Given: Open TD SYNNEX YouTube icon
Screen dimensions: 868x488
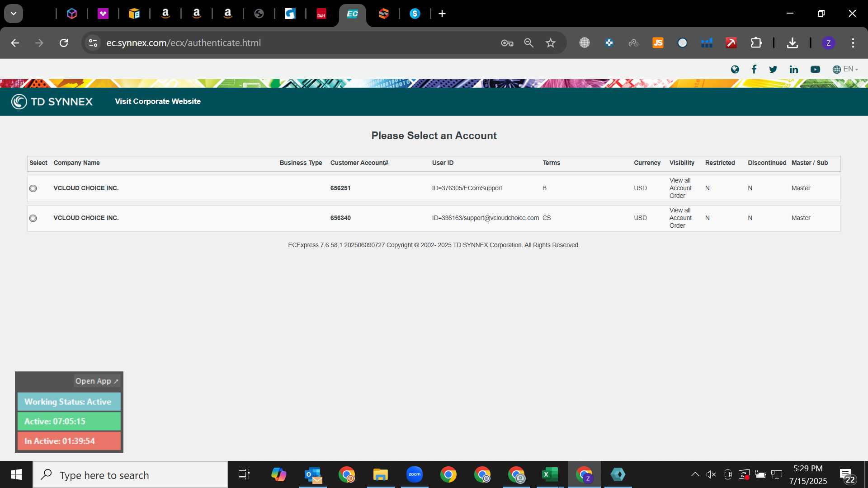Looking at the screenshot, I should [815, 69].
